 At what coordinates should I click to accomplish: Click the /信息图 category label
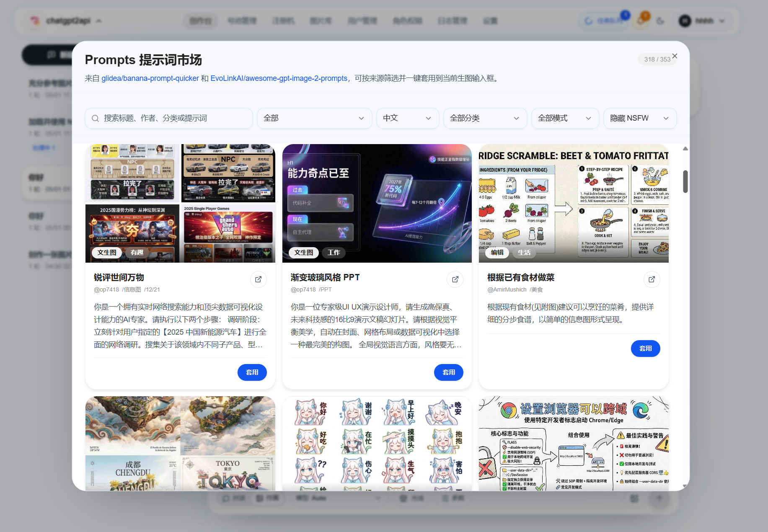(132, 289)
